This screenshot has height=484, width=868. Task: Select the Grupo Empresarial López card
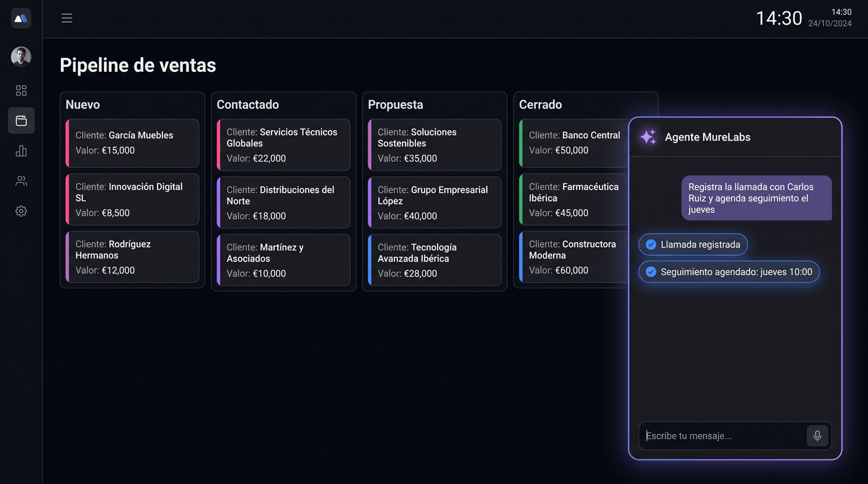tap(435, 203)
